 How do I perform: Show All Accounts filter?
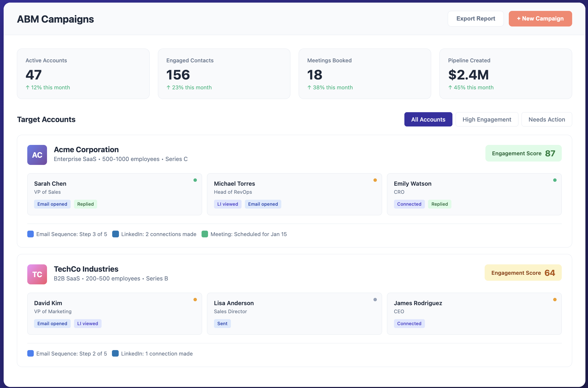[x=428, y=119]
